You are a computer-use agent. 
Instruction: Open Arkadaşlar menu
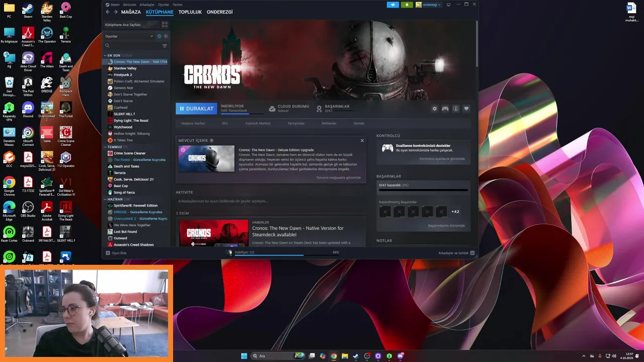coord(147,5)
